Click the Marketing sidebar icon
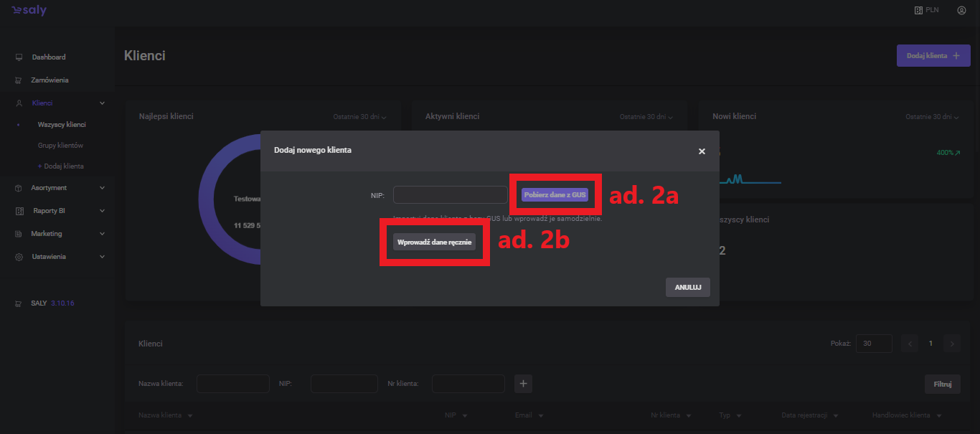The width and height of the screenshot is (980, 434). pos(19,234)
